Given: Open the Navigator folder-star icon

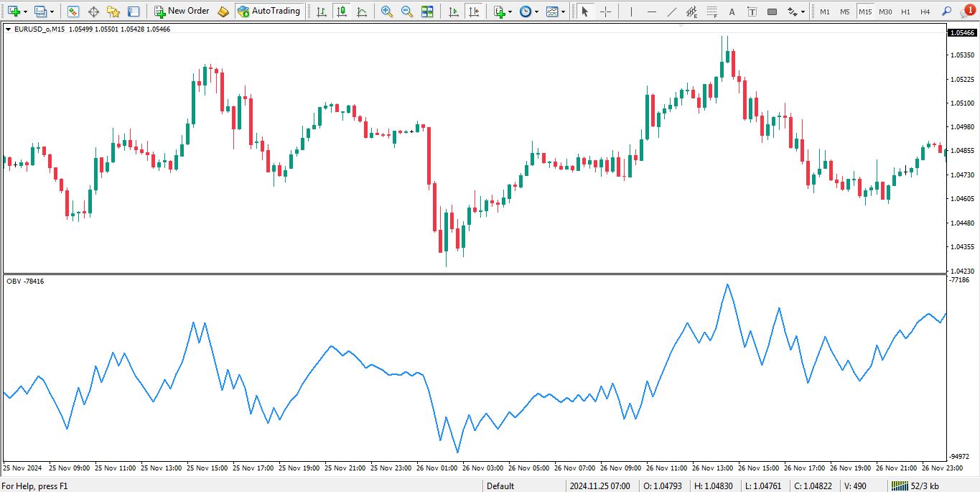Looking at the screenshot, I should (x=113, y=11).
